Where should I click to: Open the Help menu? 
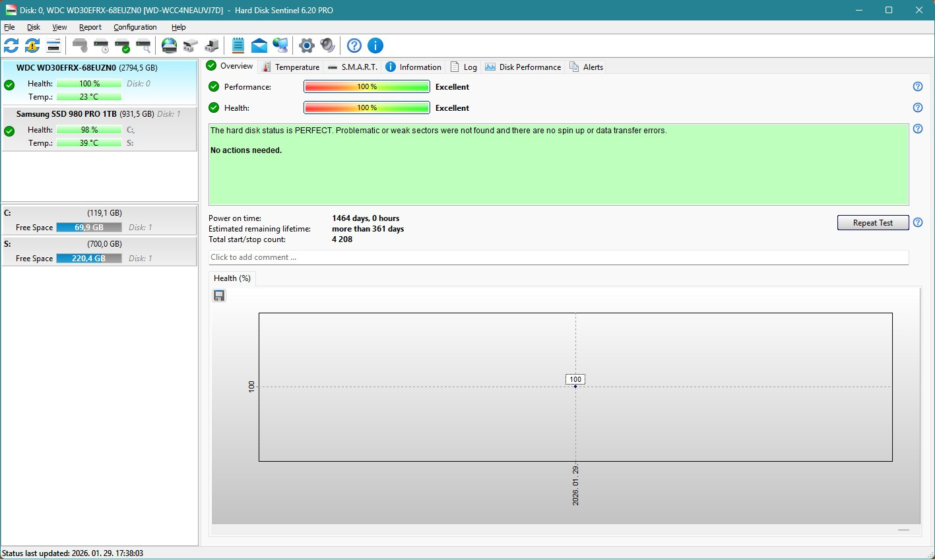(x=179, y=27)
